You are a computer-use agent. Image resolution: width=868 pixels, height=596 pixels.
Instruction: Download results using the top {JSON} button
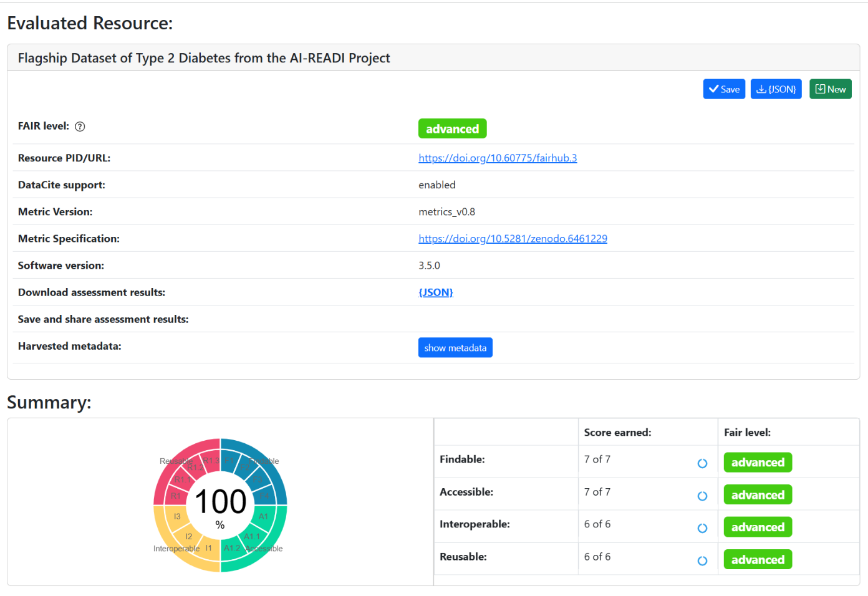[x=776, y=89]
